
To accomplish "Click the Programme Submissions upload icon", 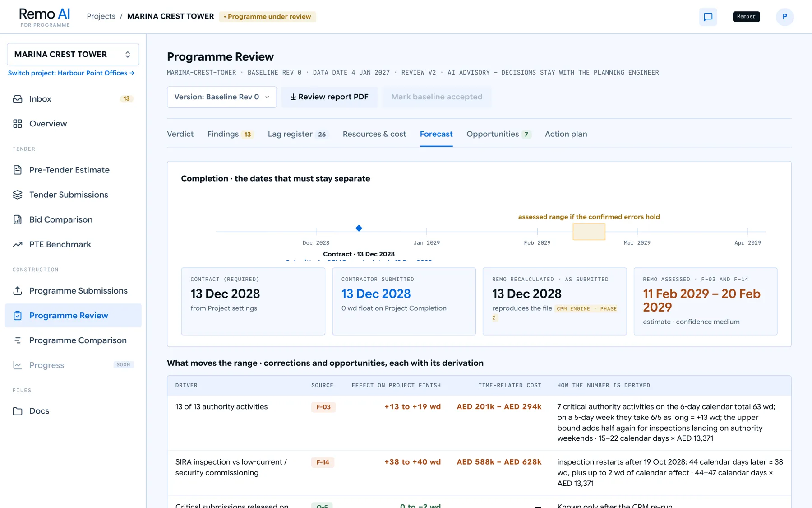I will [18, 291].
